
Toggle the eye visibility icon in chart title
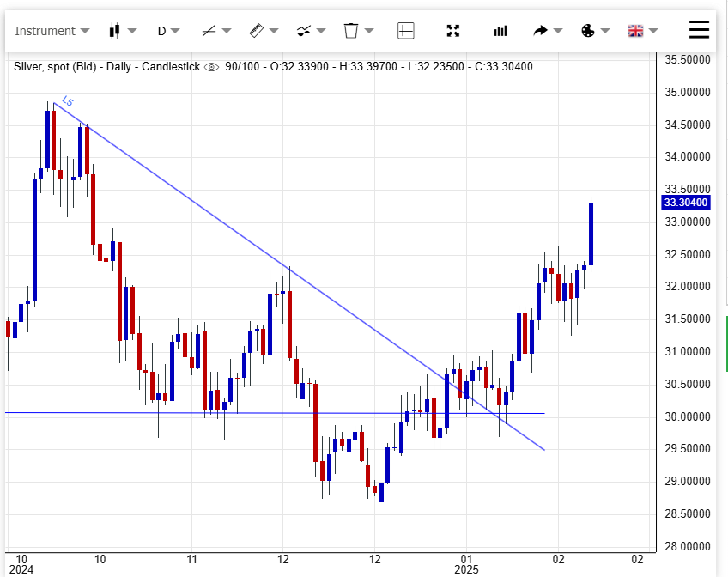point(212,67)
